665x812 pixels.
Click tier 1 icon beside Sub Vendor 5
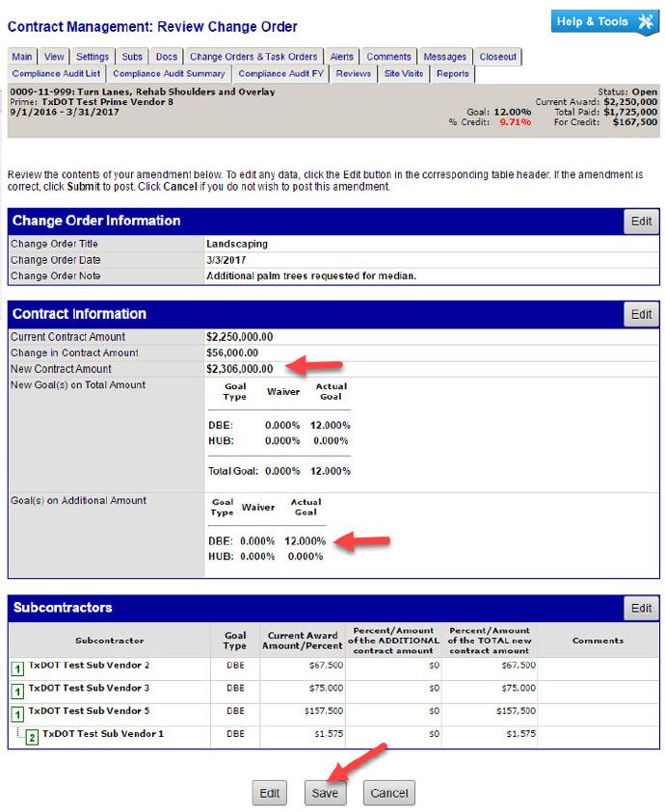click(16, 715)
